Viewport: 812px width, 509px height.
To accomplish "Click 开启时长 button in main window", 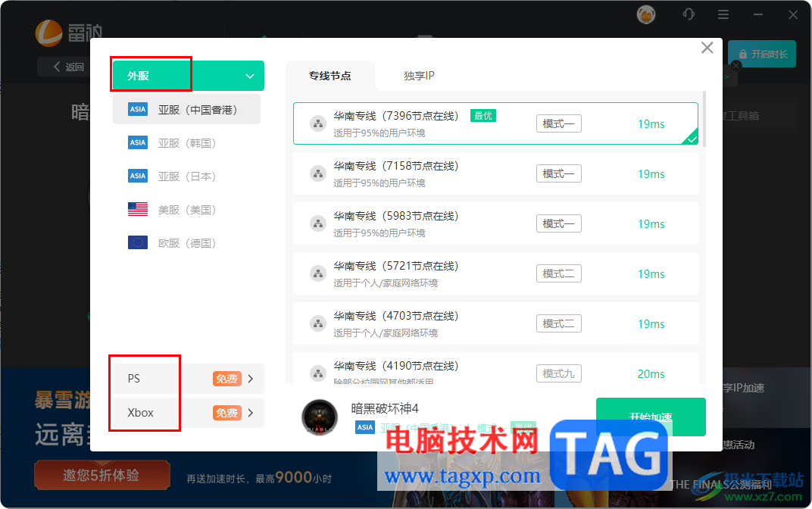I will coord(762,54).
